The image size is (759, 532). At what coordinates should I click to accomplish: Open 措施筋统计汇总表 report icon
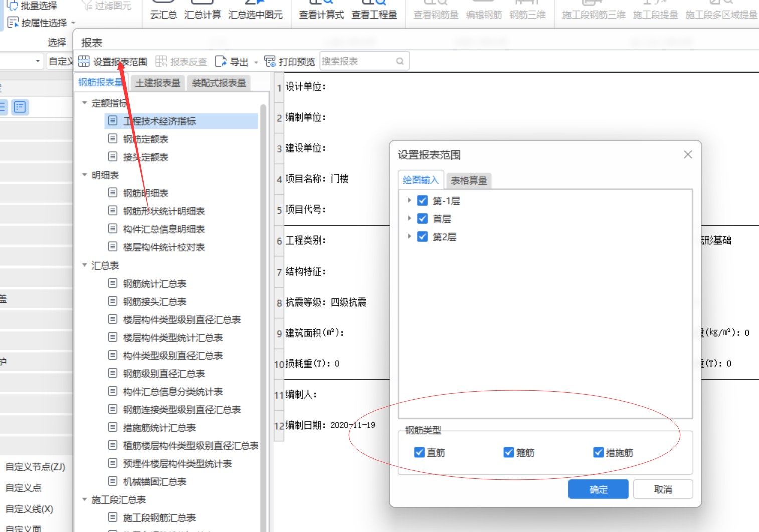coord(113,427)
